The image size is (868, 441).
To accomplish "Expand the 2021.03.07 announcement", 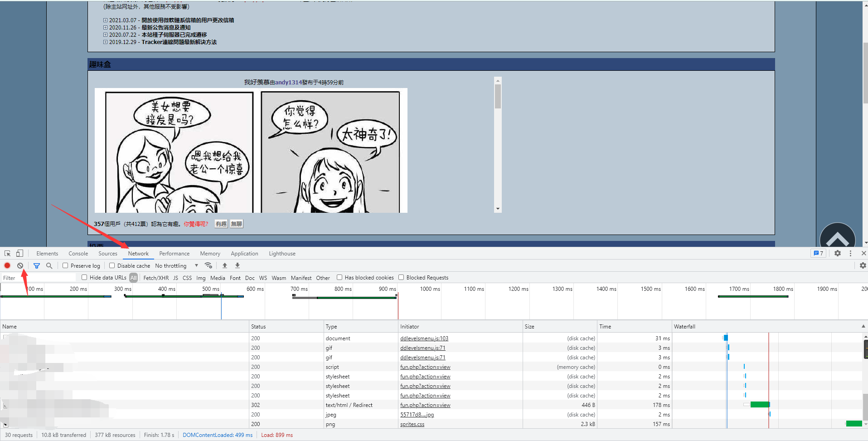I will point(105,20).
